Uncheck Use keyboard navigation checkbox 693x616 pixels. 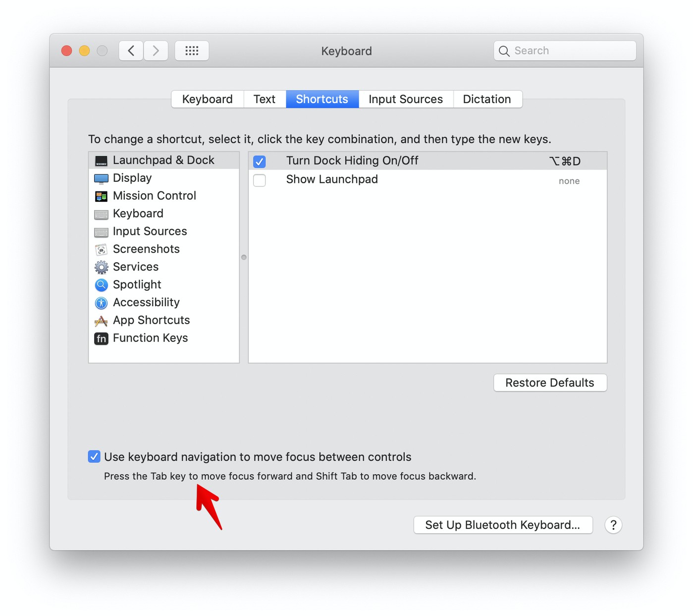(94, 456)
